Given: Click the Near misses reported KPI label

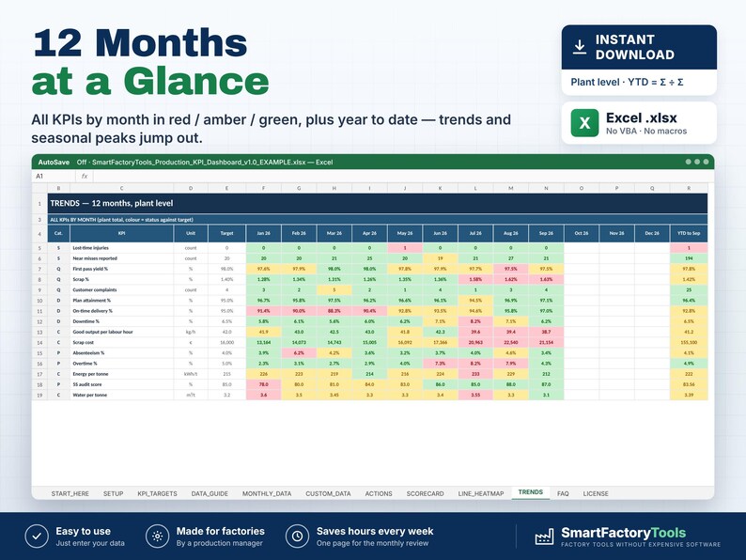Looking at the screenshot, I should click(95, 258).
